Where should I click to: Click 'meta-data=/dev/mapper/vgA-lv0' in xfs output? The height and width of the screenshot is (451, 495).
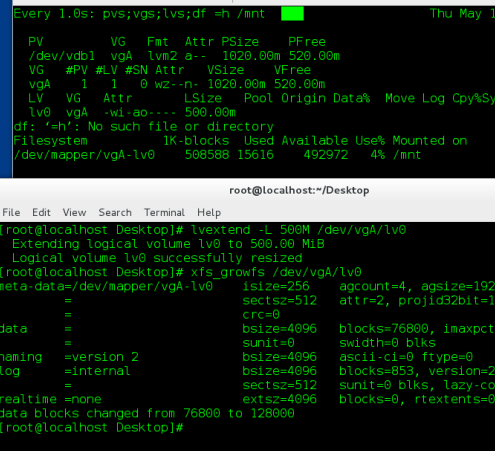[x=106, y=286]
